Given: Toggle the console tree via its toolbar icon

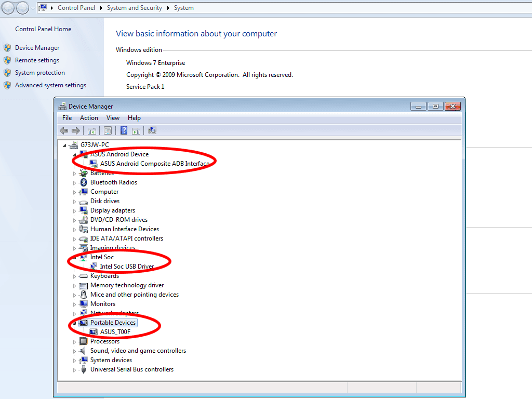Looking at the screenshot, I should (x=91, y=130).
